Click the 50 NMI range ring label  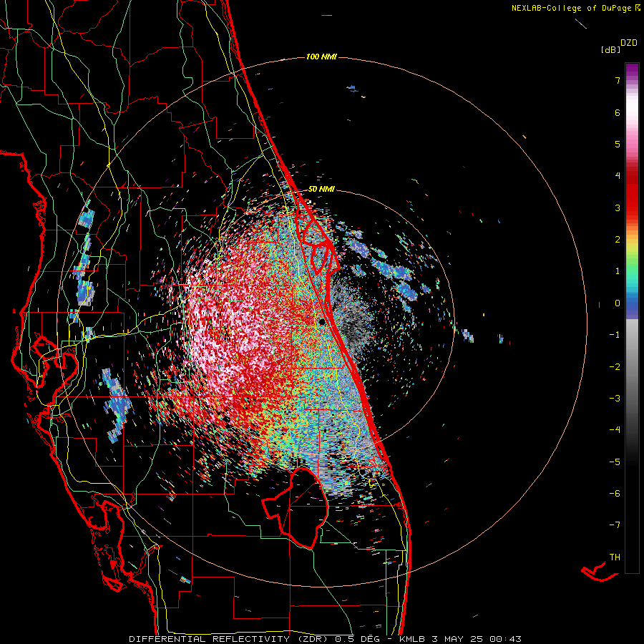[321, 189]
